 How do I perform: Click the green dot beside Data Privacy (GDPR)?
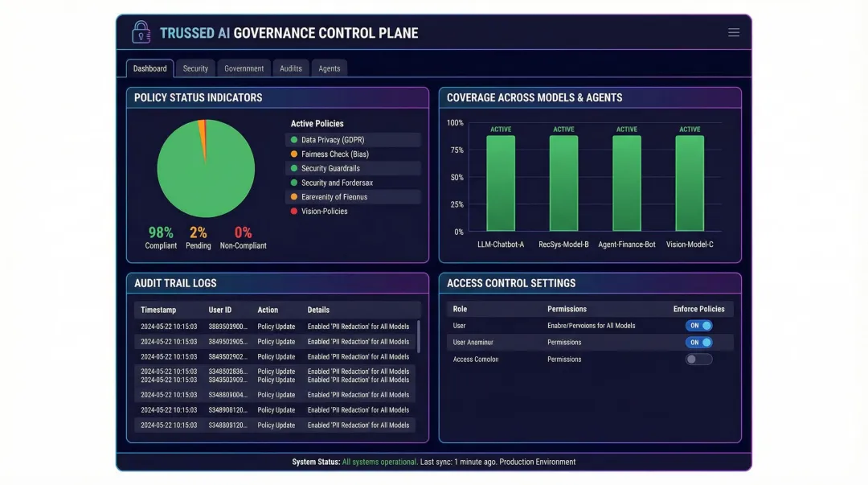coord(294,138)
